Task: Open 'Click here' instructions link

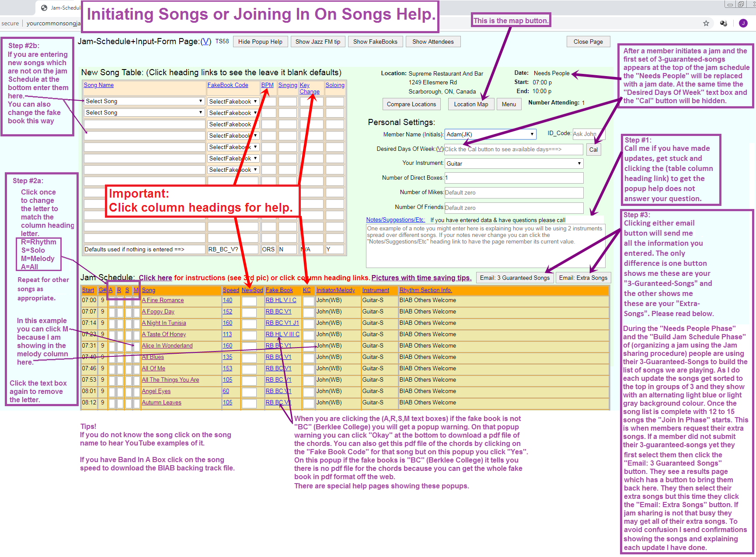Action: (x=156, y=278)
